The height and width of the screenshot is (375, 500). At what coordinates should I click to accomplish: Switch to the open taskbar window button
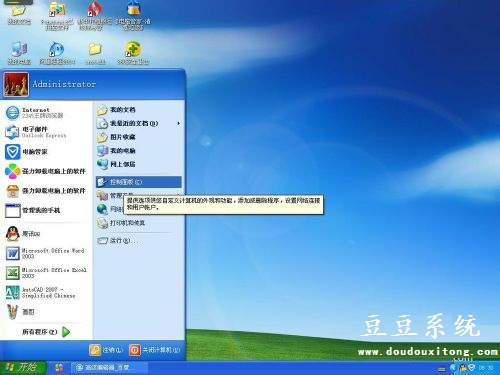(109, 368)
